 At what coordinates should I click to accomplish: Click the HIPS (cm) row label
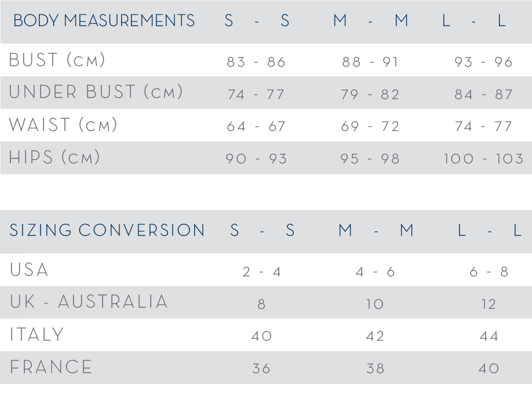54,157
